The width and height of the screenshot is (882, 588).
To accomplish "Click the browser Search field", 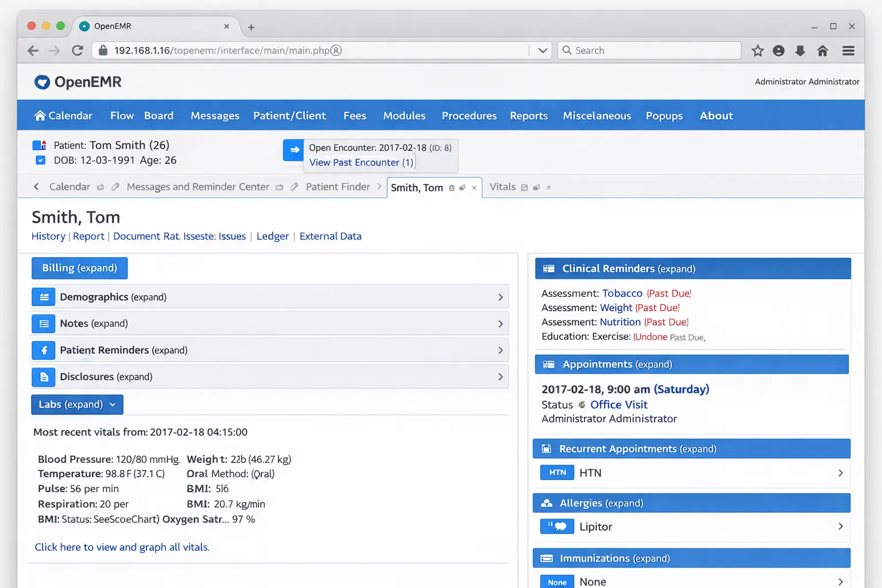I will pos(649,51).
